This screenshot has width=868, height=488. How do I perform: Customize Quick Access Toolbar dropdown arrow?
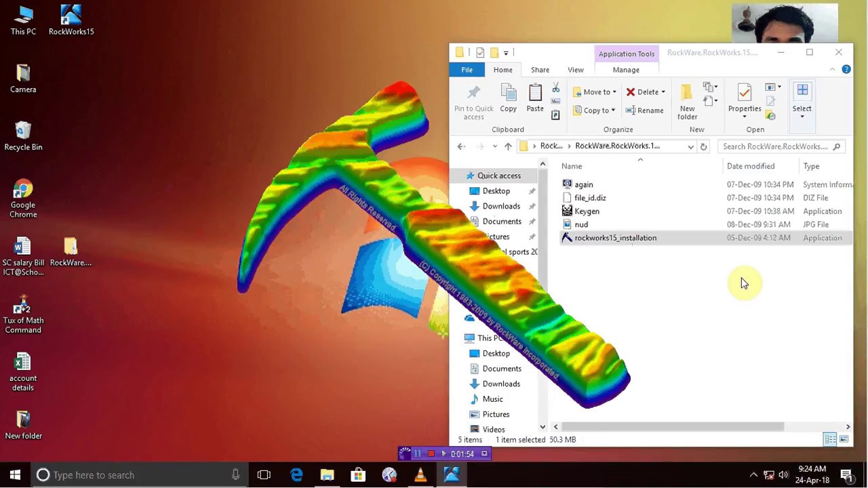(x=506, y=53)
